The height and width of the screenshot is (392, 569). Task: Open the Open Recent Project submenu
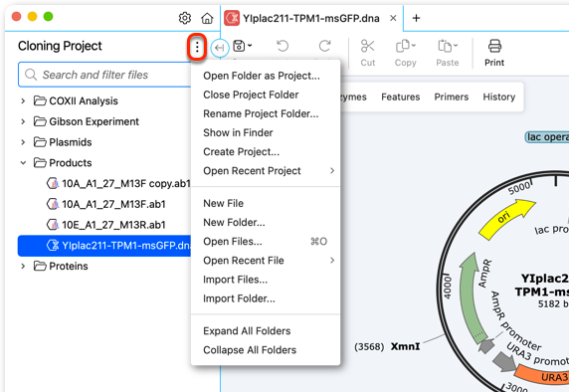(266, 170)
